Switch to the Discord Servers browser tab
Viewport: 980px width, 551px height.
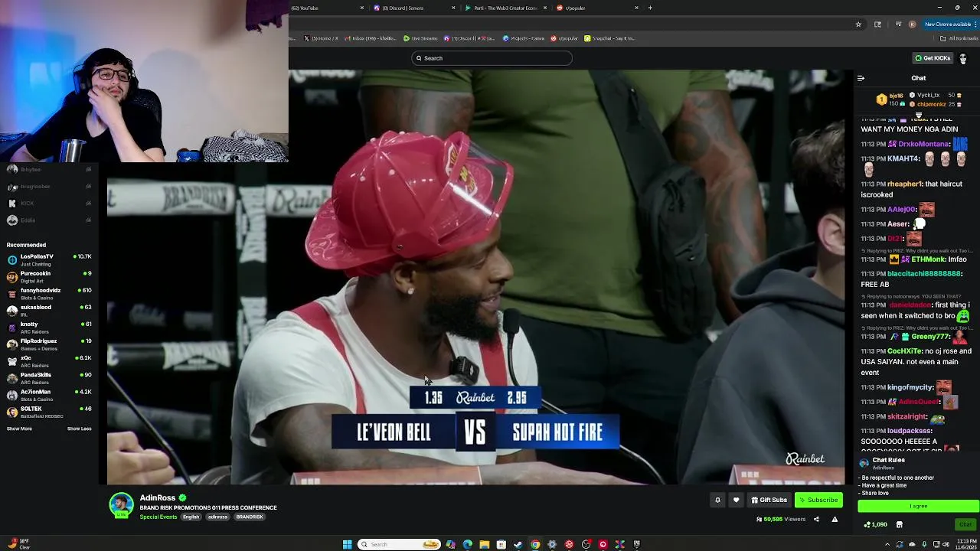413,8
